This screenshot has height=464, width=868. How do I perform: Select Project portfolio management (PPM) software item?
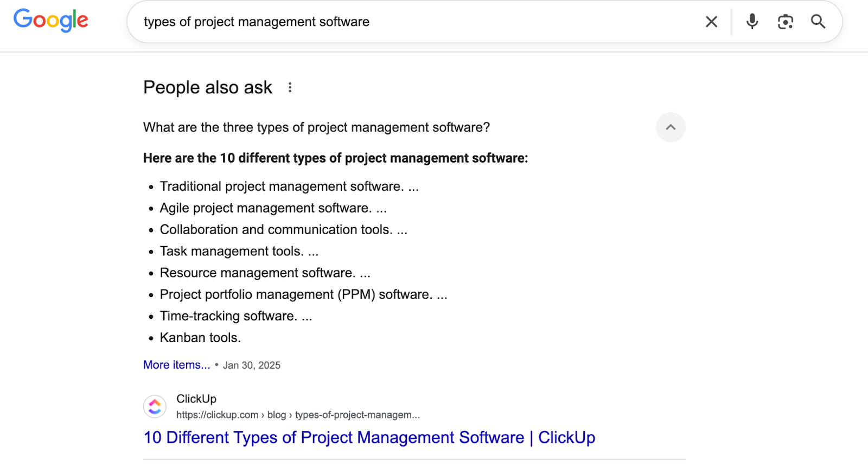tap(303, 294)
